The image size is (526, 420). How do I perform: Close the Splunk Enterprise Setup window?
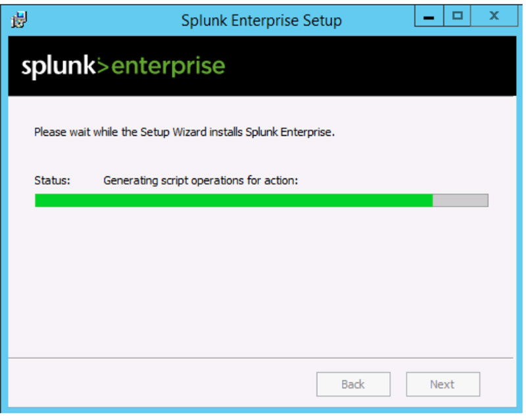click(x=494, y=16)
